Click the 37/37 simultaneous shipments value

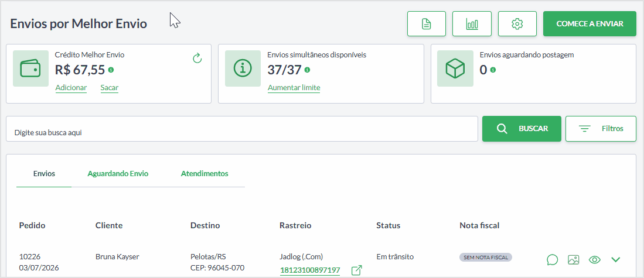(x=284, y=70)
